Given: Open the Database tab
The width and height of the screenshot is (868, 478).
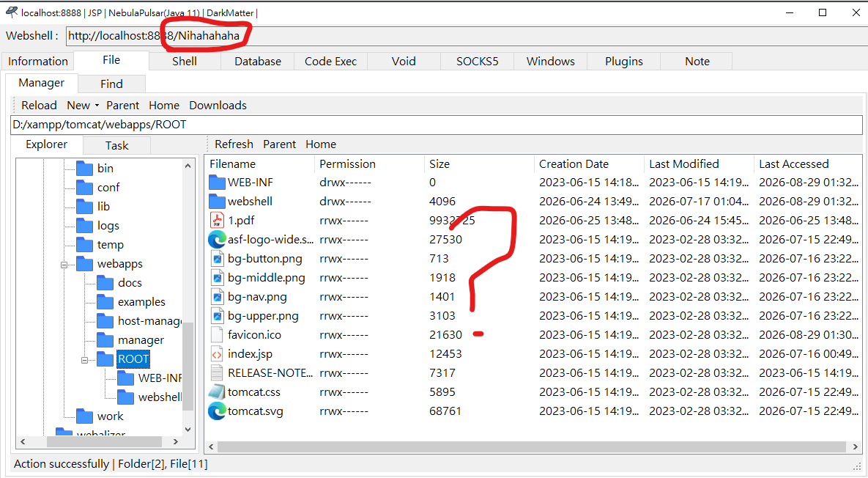Looking at the screenshot, I should (257, 61).
